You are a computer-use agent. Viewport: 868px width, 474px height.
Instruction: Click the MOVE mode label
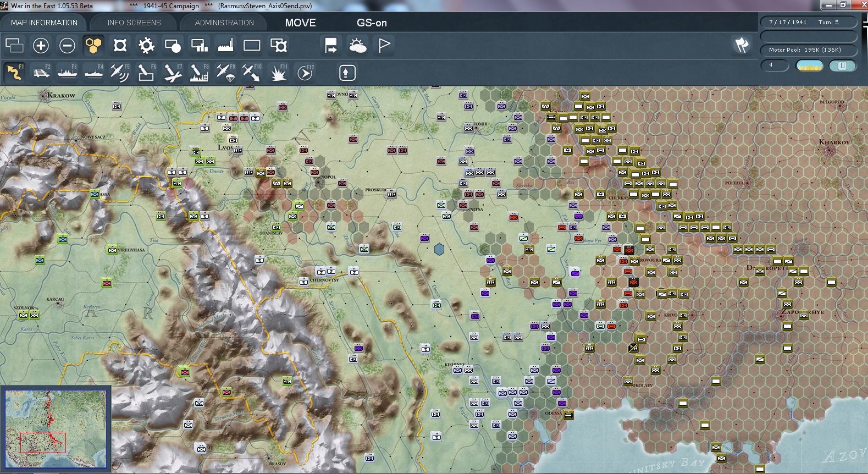(x=300, y=23)
